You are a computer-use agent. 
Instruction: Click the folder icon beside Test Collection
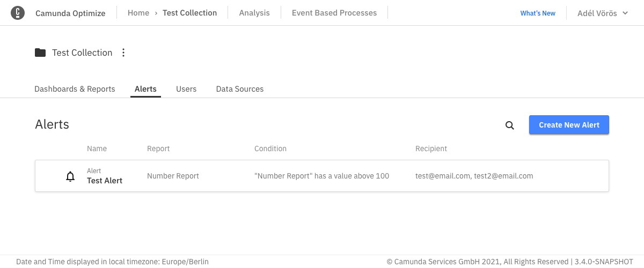[40, 53]
